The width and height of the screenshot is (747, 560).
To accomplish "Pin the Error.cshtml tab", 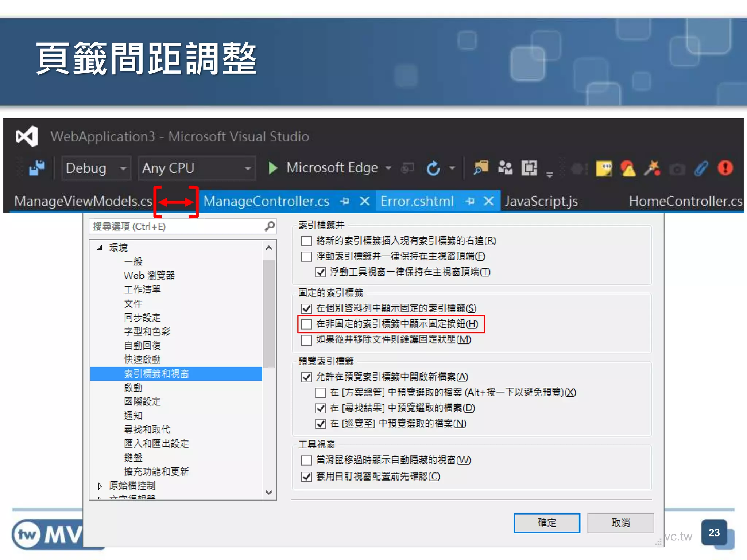I will click(x=470, y=201).
